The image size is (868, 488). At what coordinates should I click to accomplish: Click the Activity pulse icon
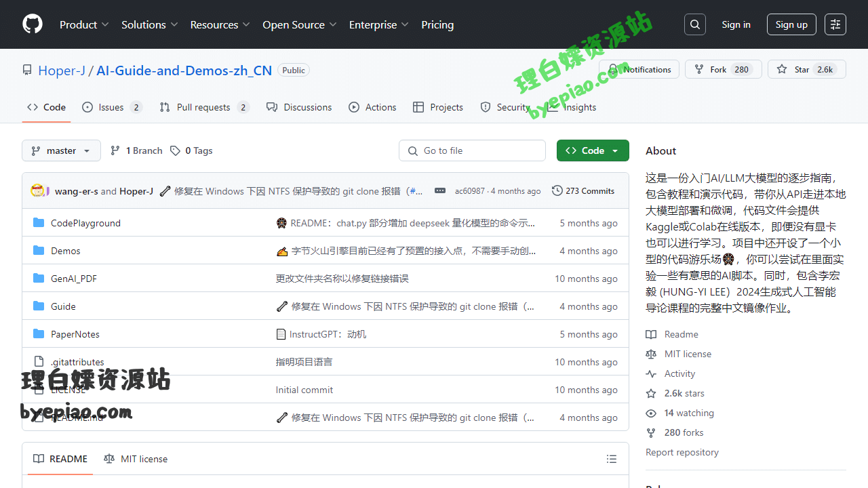651,373
